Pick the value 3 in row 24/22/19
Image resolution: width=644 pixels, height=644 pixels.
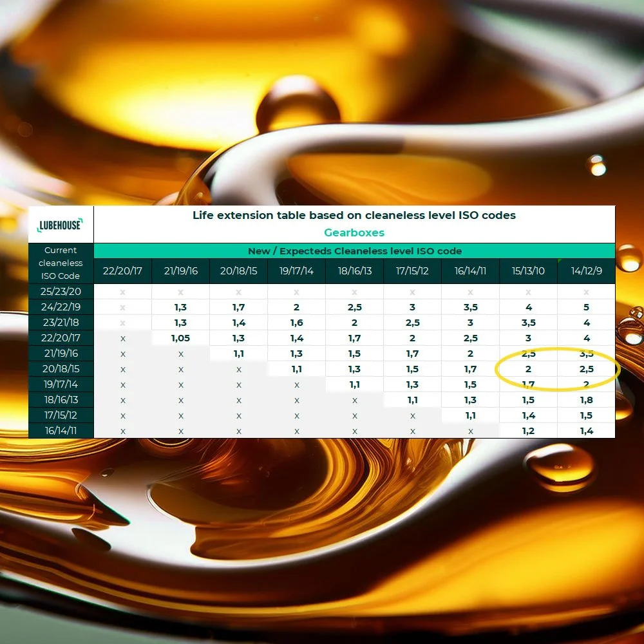pos(412,307)
